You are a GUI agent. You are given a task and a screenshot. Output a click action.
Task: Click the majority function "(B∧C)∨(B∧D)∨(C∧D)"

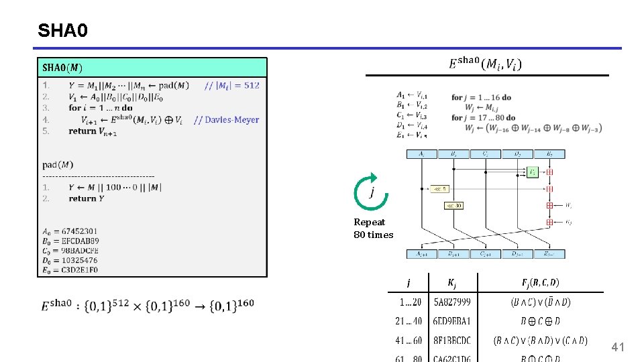[541, 341]
